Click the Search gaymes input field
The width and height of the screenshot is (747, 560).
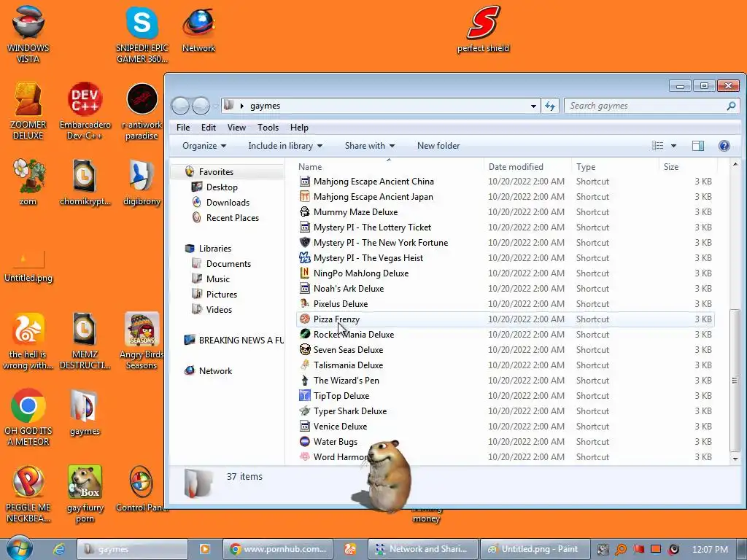coord(651,106)
